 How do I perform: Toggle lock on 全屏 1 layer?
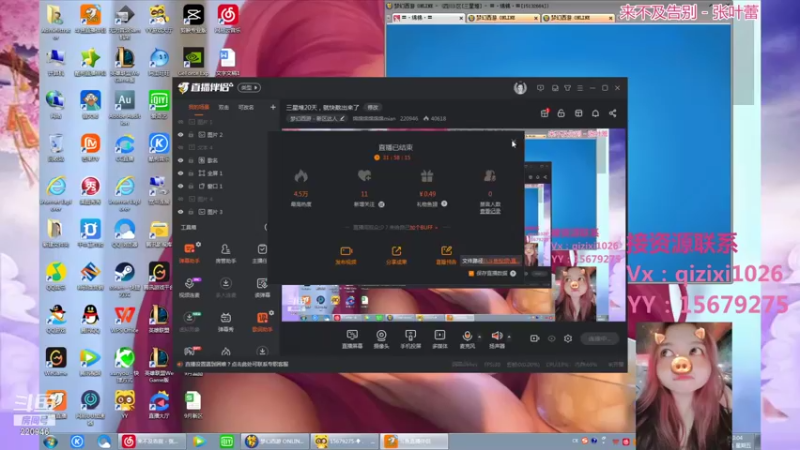click(x=191, y=173)
